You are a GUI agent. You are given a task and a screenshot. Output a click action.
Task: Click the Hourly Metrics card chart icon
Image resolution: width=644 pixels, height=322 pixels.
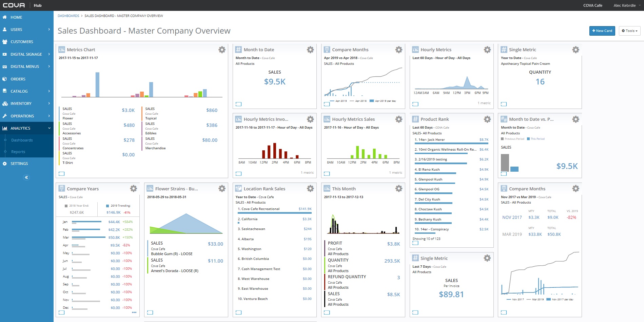coord(415,50)
